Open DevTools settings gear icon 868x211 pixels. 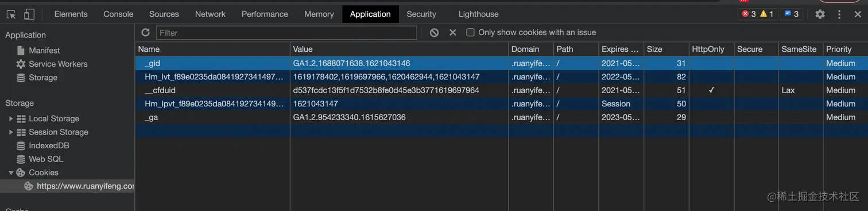pos(820,14)
